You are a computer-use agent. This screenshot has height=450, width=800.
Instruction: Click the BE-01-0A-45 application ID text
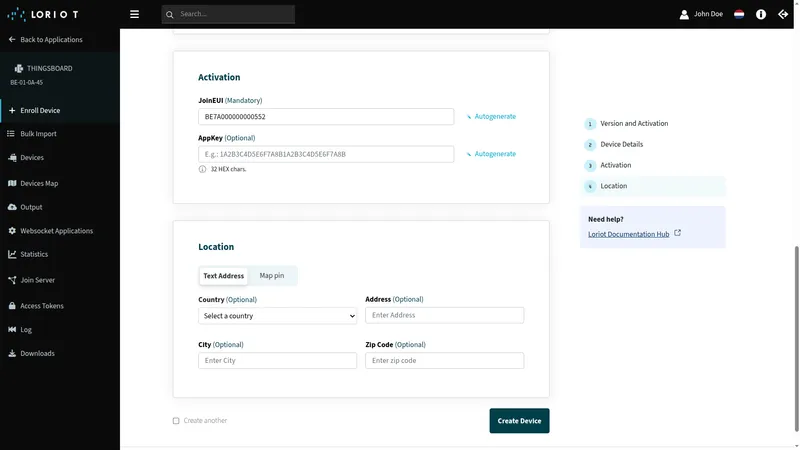[27, 83]
